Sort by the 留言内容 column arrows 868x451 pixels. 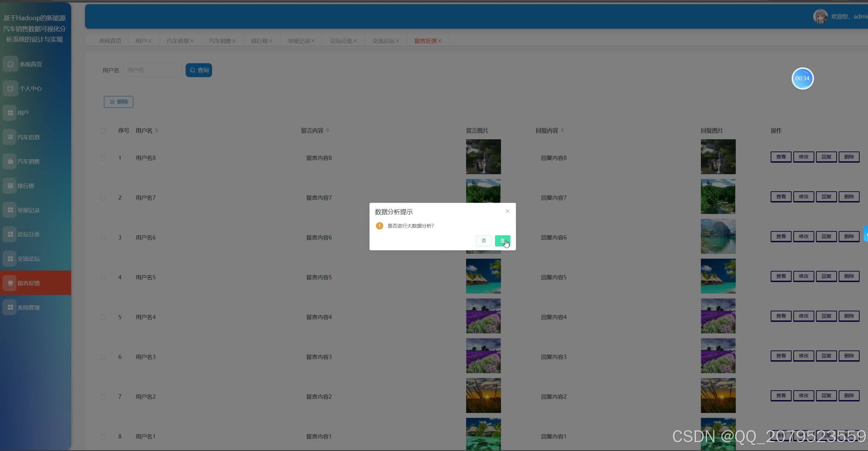point(328,131)
